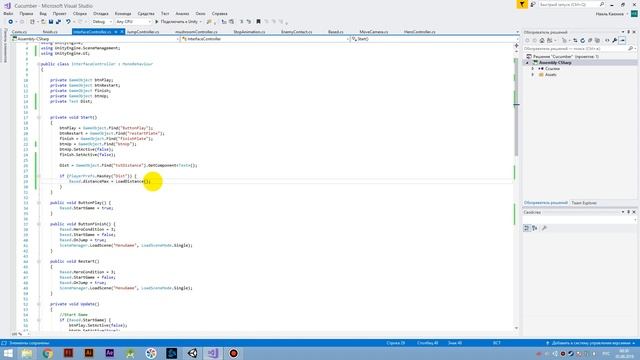Screen dimensions: 640x360
Task: Click the Windows Start button
Action: pyautogui.click(x=8, y=353)
